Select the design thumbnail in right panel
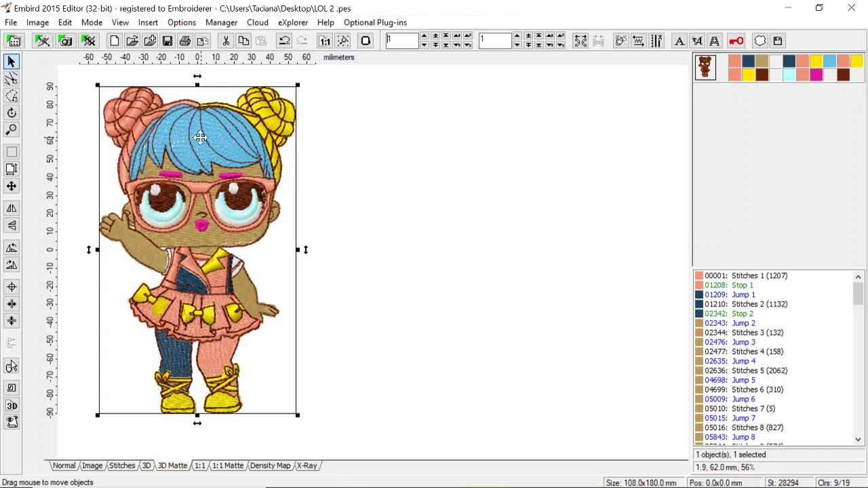The image size is (868, 488). tap(705, 68)
